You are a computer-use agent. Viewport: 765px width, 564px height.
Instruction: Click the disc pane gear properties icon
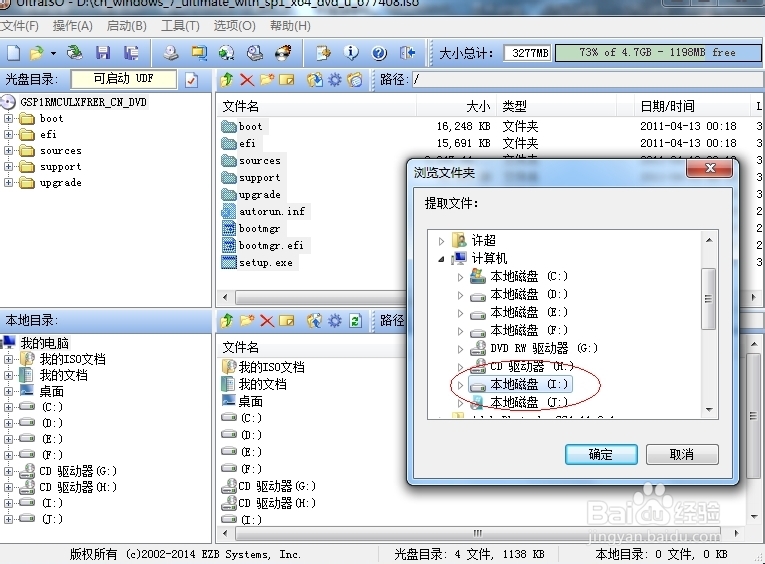335,80
